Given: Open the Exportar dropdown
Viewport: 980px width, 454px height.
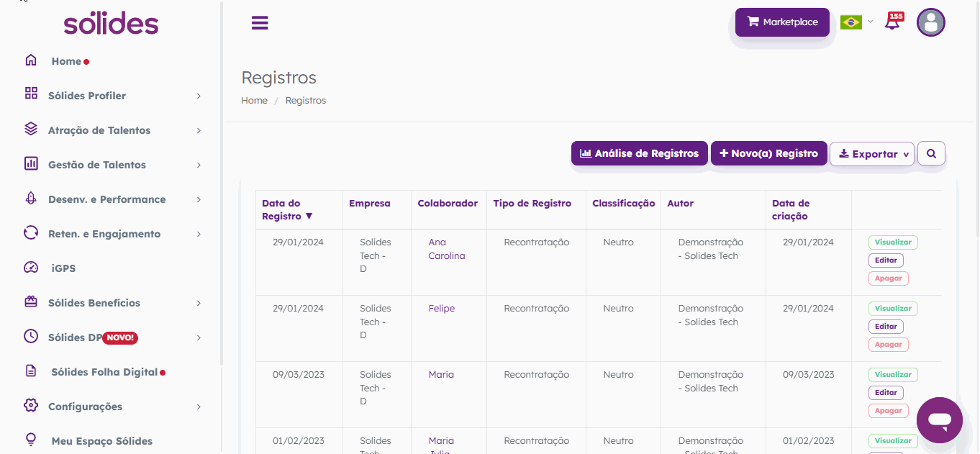Looking at the screenshot, I should coord(871,154).
